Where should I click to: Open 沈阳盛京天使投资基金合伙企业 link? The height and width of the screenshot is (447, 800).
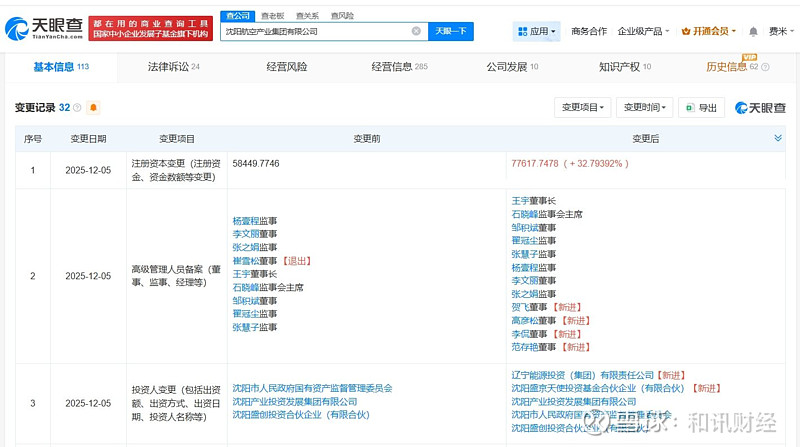tap(598, 388)
